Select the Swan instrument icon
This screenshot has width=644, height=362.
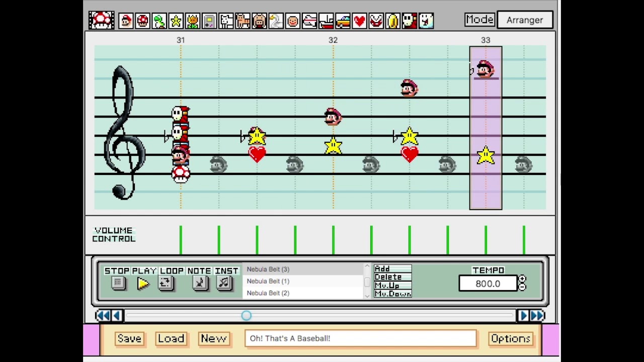(276, 21)
